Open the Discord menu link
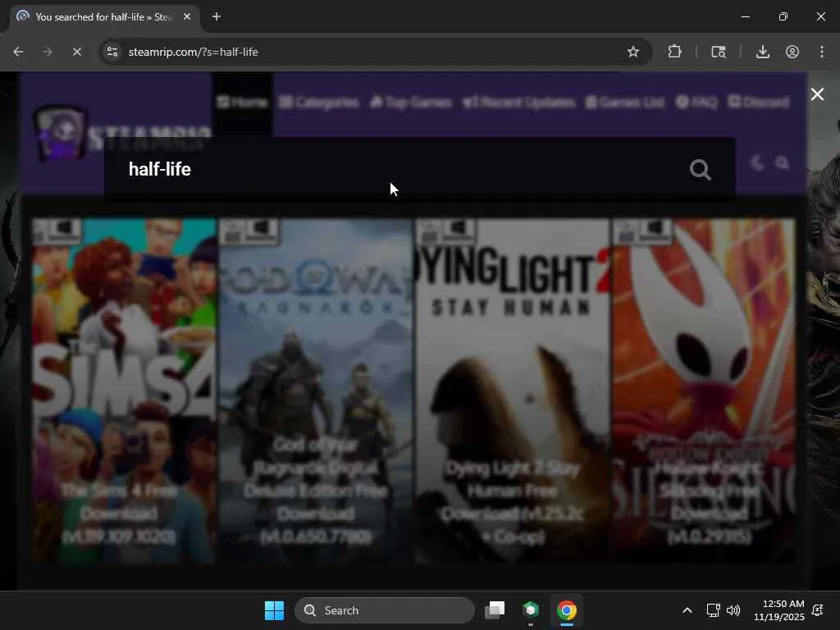The image size is (840, 630). pyautogui.click(x=759, y=102)
